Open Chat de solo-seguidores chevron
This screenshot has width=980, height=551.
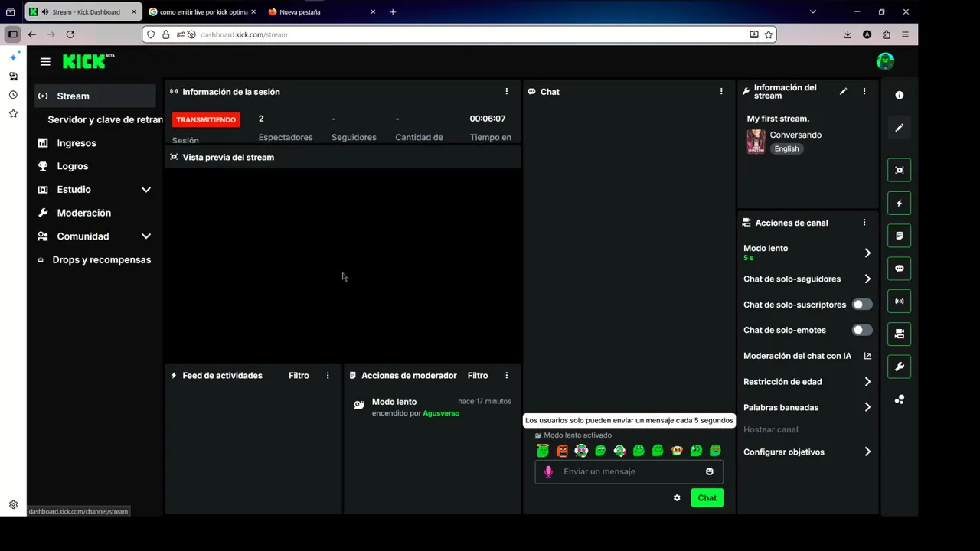[867, 279]
